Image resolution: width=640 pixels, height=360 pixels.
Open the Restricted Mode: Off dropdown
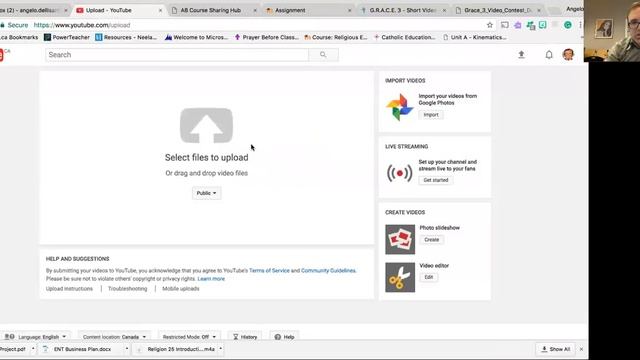coord(189,337)
